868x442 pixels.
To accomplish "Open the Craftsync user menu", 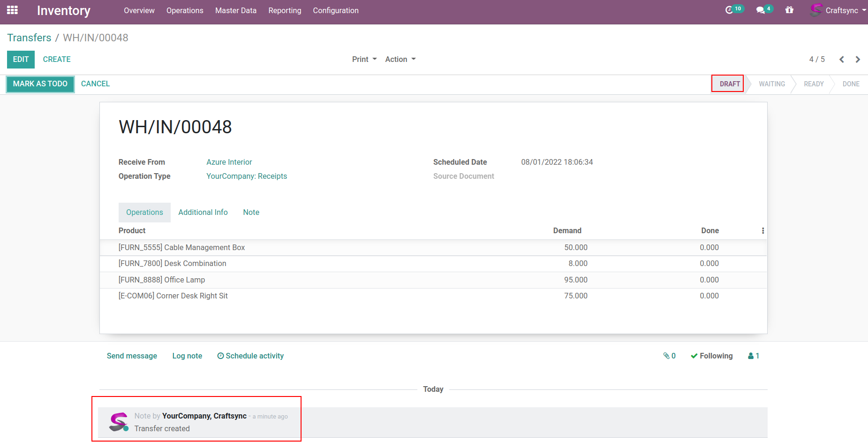I will (x=838, y=10).
